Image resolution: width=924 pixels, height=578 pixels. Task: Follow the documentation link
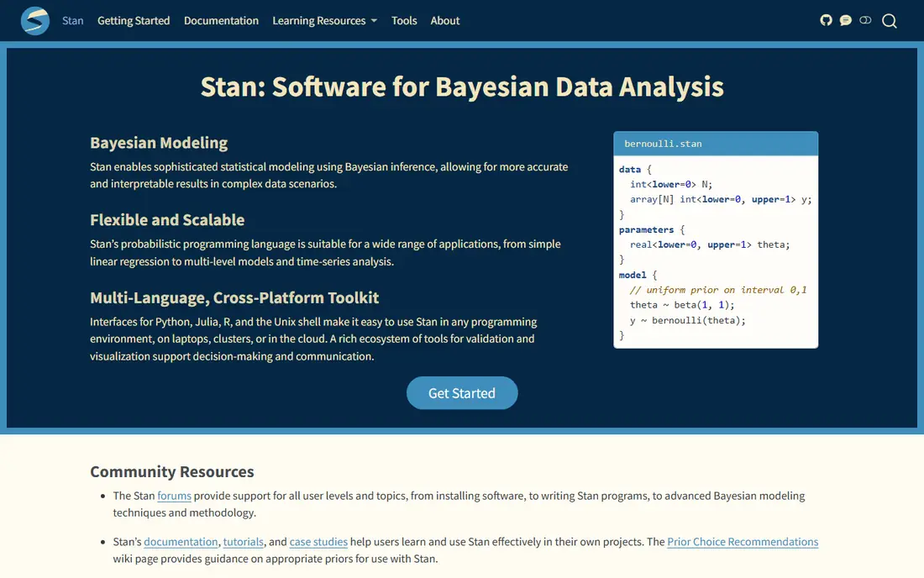181,542
